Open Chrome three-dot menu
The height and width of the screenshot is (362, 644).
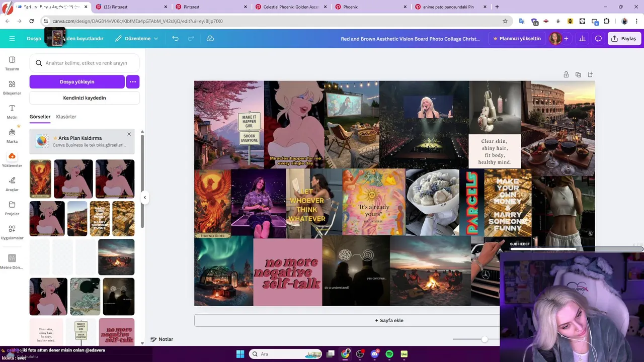tap(636, 21)
